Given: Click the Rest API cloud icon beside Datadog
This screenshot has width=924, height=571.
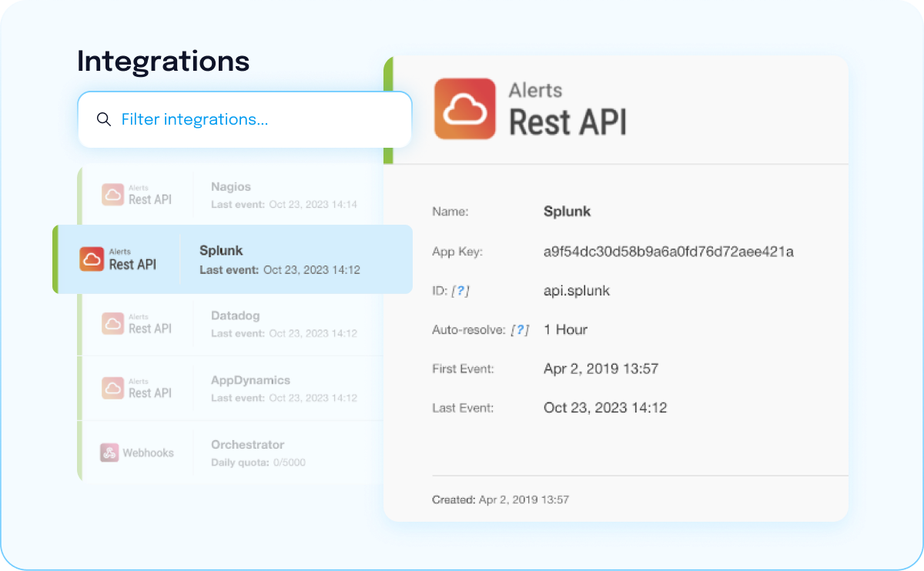Looking at the screenshot, I should (113, 323).
